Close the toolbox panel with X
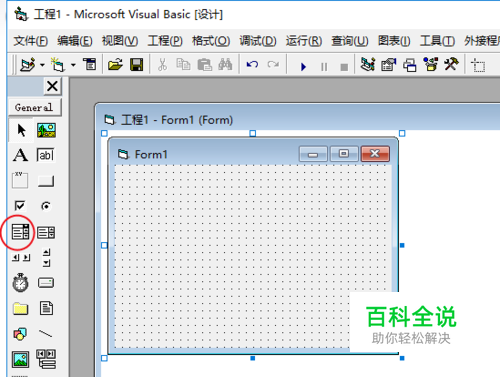 52,86
